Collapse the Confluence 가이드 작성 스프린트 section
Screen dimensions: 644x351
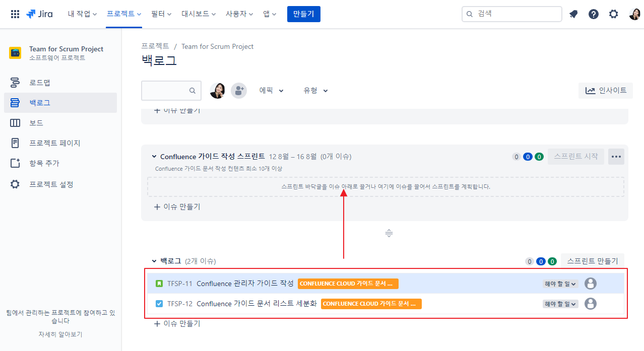coord(154,157)
